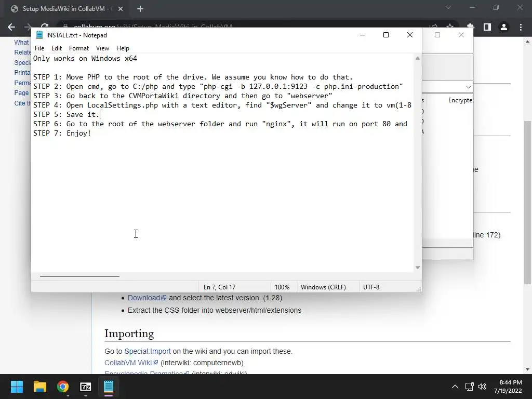Maximize the INSTALL.txt Notepad window
532x399 pixels.
[386, 35]
